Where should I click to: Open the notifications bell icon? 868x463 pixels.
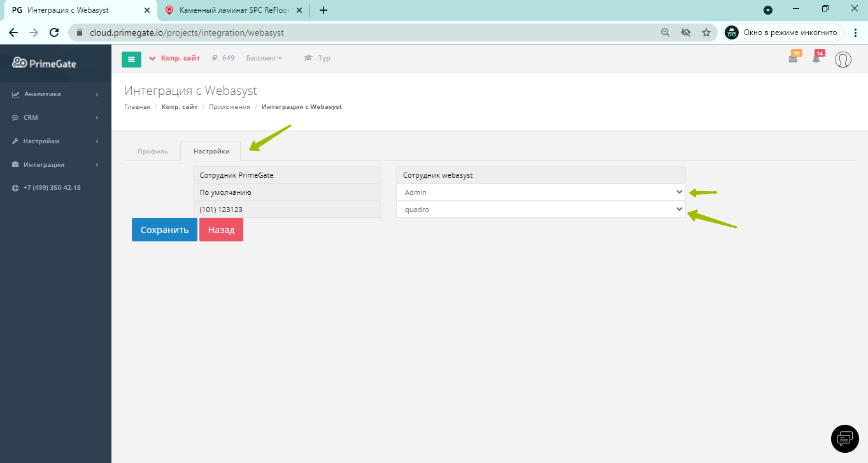click(816, 59)
